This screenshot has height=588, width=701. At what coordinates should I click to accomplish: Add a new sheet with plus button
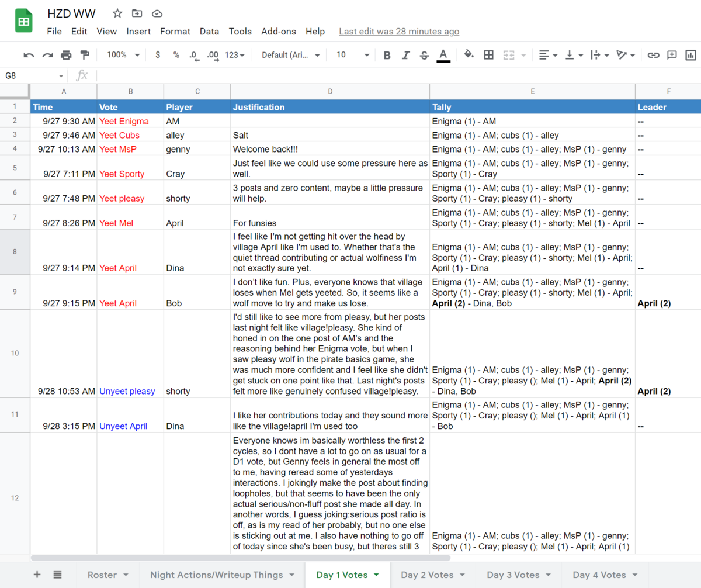[x=37, y=575]
